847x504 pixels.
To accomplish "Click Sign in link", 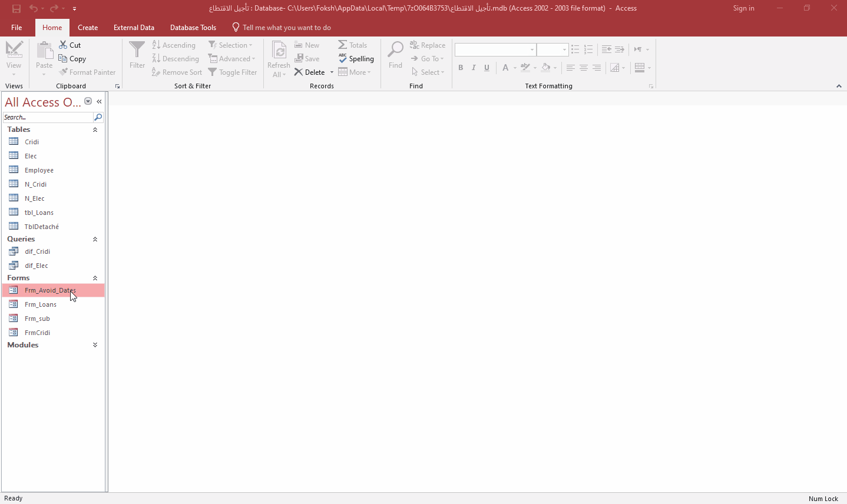I will coord(743,8).
